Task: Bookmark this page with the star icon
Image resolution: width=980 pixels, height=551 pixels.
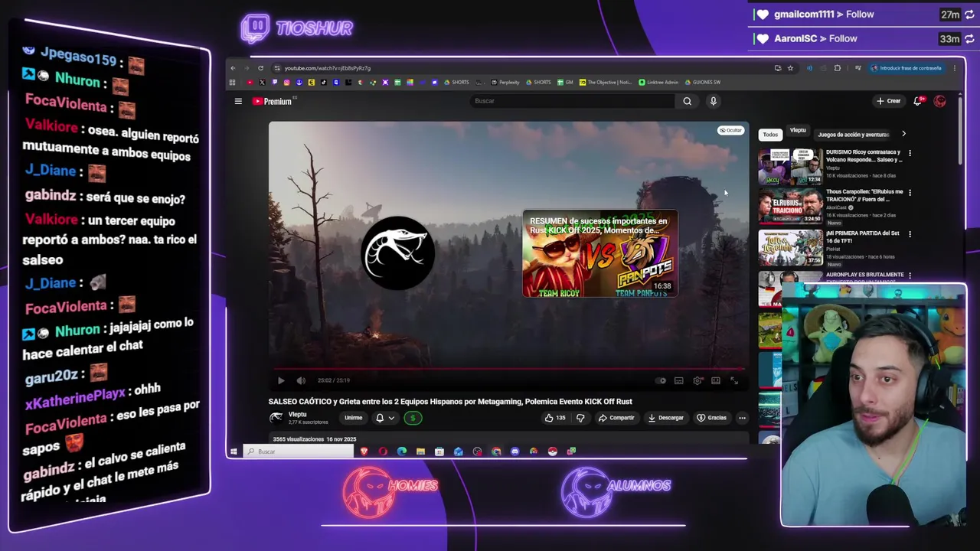Action: click(x=790, y=68)
